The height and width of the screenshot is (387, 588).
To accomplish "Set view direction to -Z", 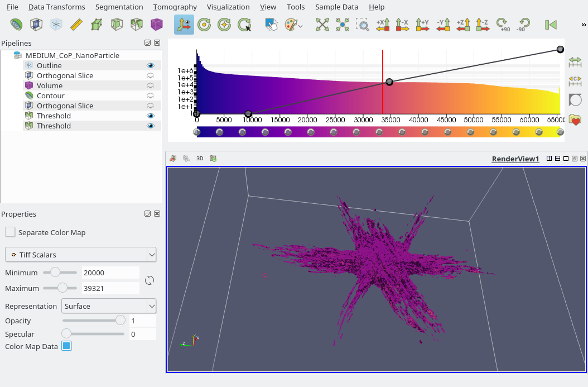I will [x=483, y=25].
